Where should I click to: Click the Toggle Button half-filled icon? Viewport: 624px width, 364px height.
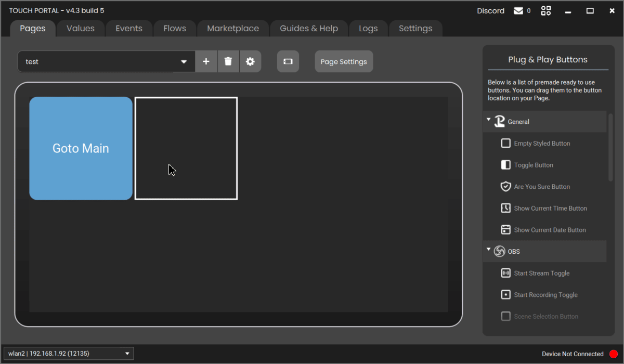505,165
